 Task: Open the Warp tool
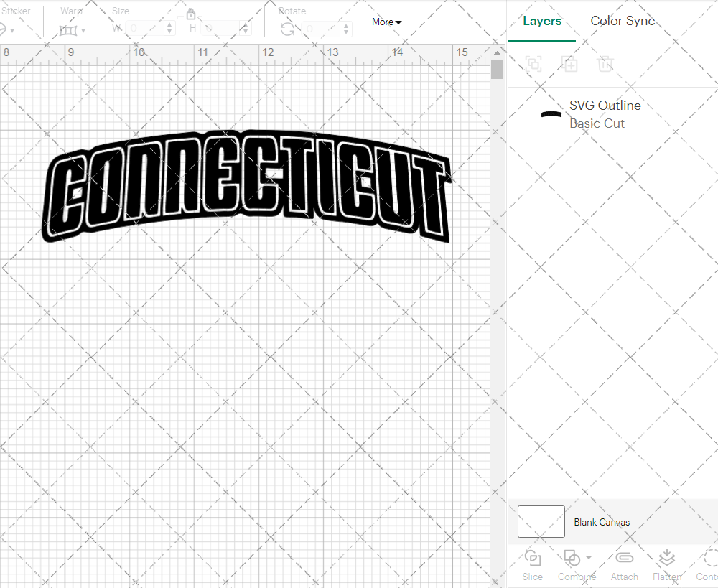pos(70,29)
